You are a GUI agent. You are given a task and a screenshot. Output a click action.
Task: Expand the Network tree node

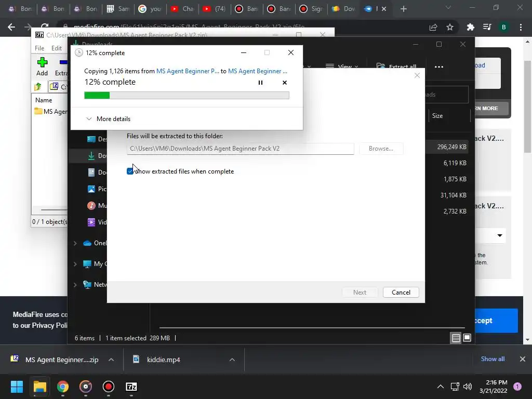tap(75, 285)
